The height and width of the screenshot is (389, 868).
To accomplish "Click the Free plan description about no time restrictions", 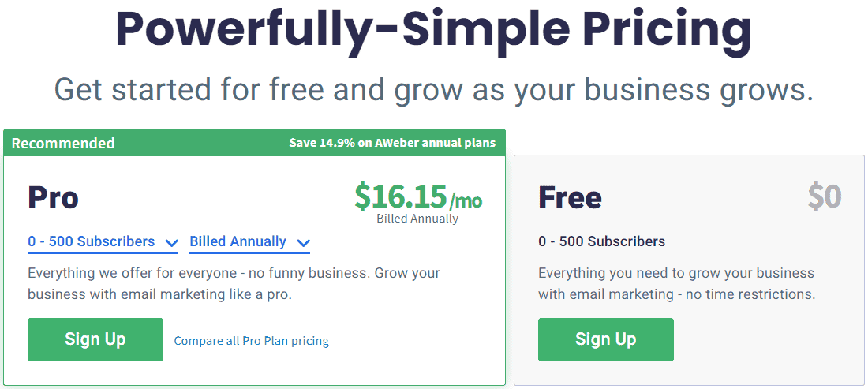I will 676,284.
